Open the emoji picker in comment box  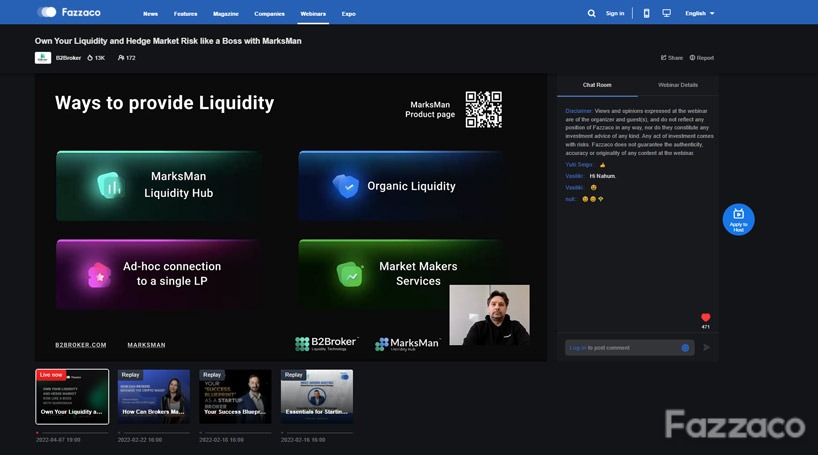(685, 348)
